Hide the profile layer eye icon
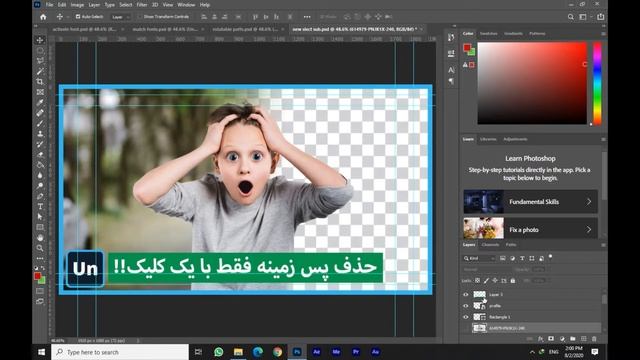The width and height of the screenshot is (640, 360). pyautogui.click(x=466, y=306)
